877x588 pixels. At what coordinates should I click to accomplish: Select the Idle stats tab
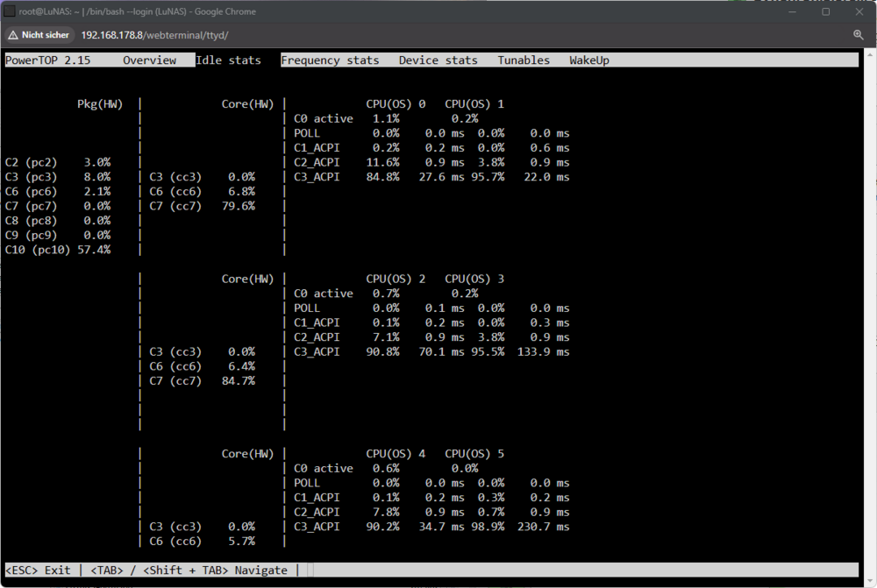tap(228, 60)
